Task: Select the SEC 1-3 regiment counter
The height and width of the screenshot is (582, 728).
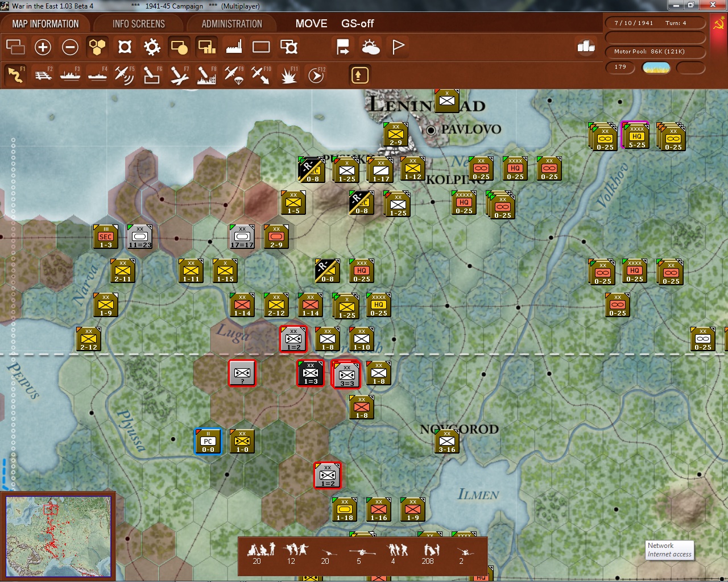Action: coord(106,236)
